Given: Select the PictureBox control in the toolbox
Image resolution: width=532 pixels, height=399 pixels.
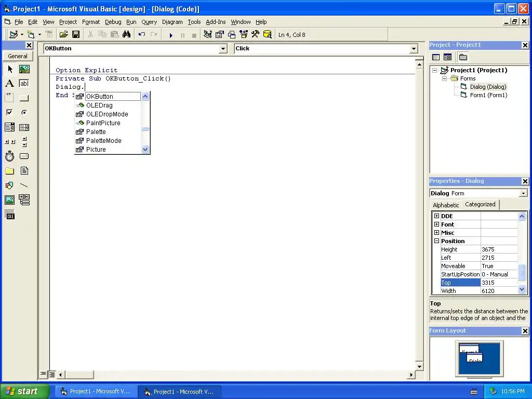Looking at the screenshot, I should click(24, 69).
